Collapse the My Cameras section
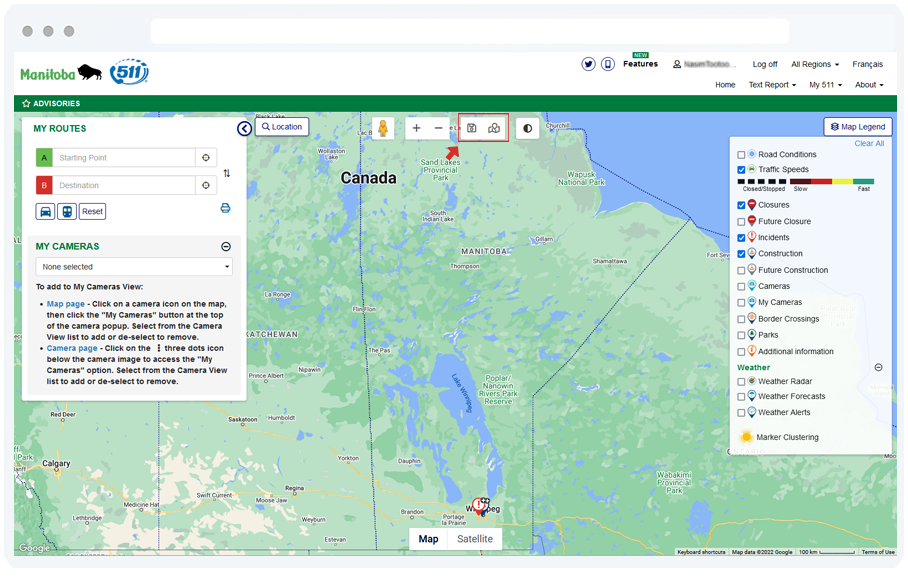Screen dimensions: 908x581 click(226, 247)
